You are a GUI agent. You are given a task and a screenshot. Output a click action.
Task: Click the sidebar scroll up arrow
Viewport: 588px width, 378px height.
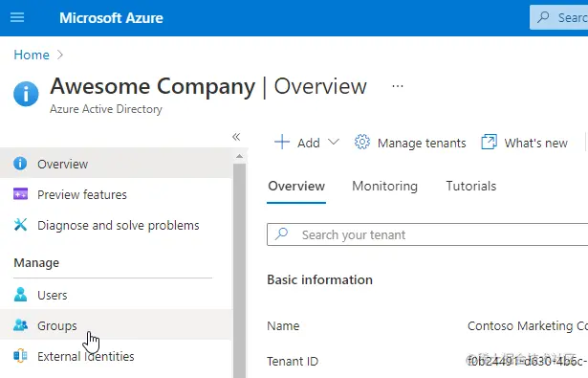240,156
